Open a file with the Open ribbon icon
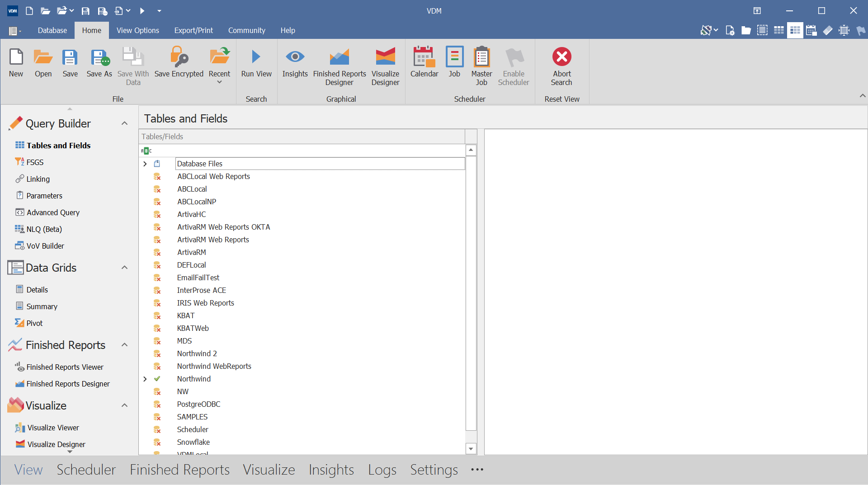 [43, 62]
